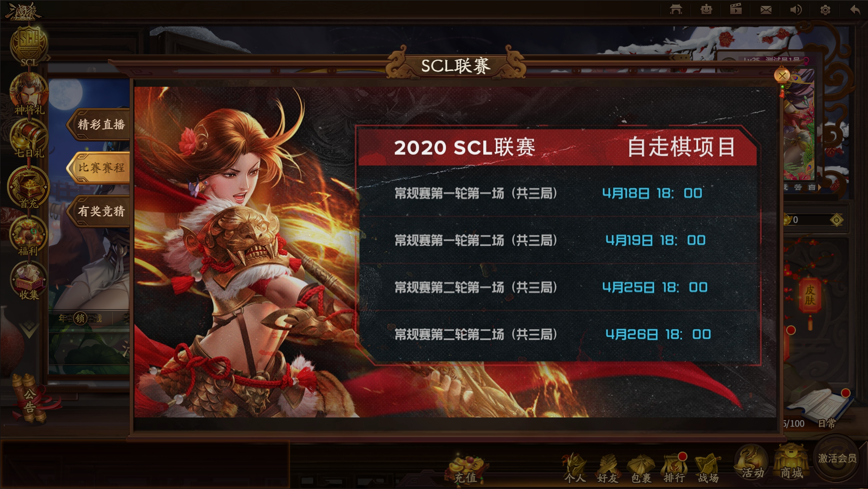868x489 pixels.
Task: Close the SCL联赛 dialog
Action: 782,75
